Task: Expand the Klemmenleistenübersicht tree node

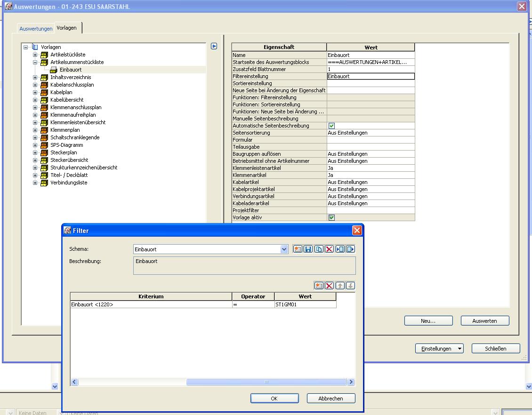Action: (35, 122)
